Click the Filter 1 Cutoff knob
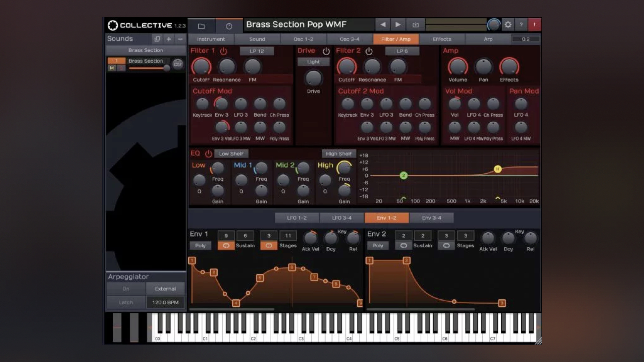This screenshot has width=644, height=362. [201, 67]
